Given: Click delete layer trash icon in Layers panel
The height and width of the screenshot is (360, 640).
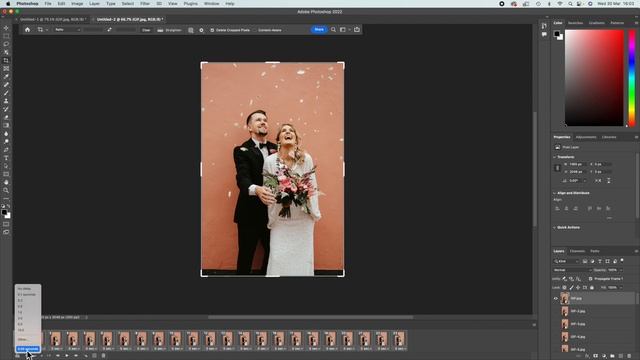Looking at the screenshot, I should (x=629, y=356).
